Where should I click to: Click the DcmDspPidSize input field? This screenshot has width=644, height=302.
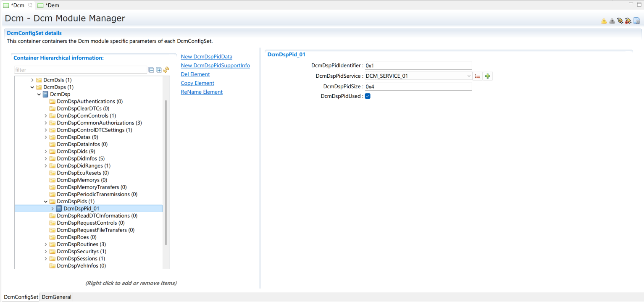pos(418,87)
